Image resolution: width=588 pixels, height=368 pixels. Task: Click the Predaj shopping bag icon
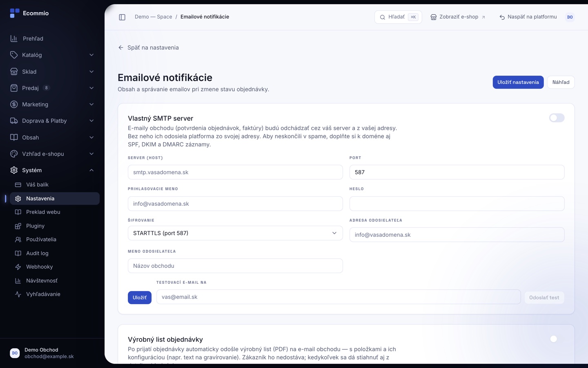pyautogui.click(x=14, y=88)
